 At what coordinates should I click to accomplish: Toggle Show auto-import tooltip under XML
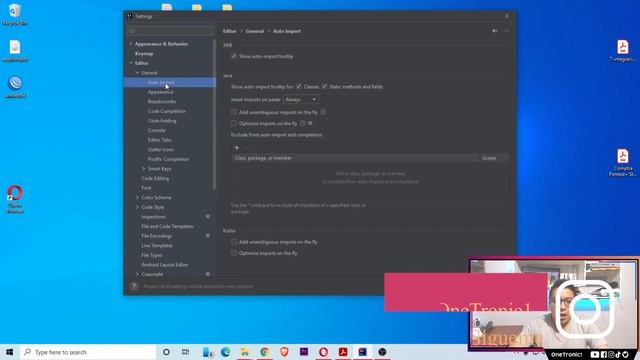tap(234, 56)
